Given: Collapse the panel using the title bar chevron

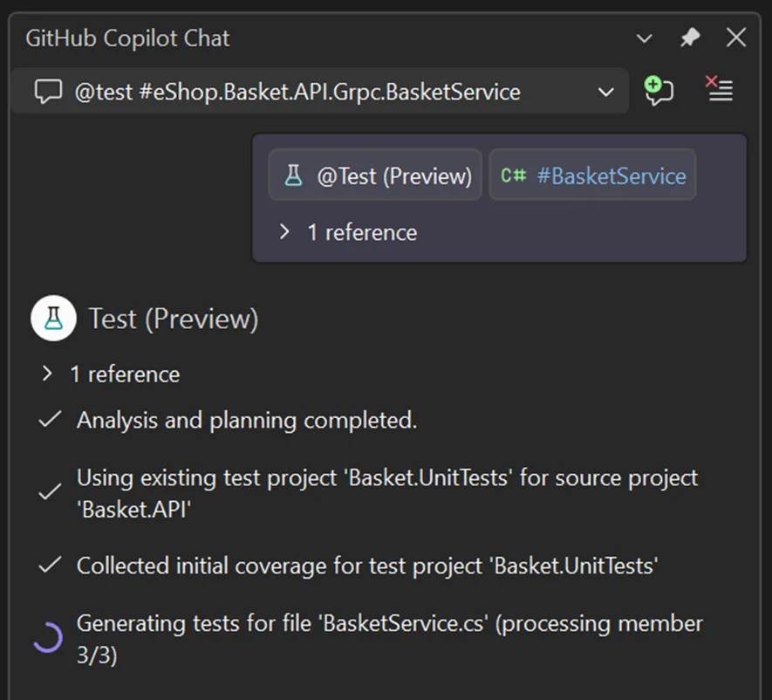Looking at the screenshot, I should [644, 38].
